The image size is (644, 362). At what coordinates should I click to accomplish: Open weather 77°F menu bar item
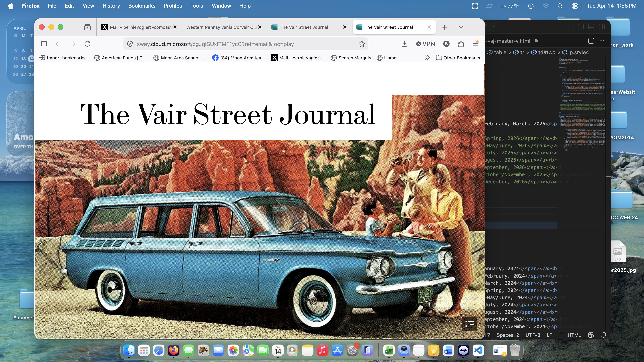tap(510, 6)
